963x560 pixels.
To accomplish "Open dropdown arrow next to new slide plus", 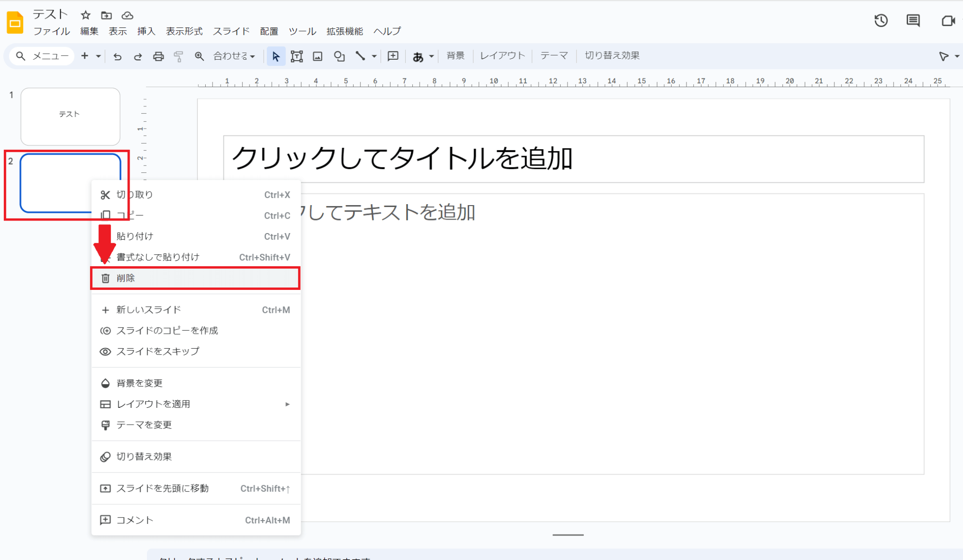I will point(98,56).
